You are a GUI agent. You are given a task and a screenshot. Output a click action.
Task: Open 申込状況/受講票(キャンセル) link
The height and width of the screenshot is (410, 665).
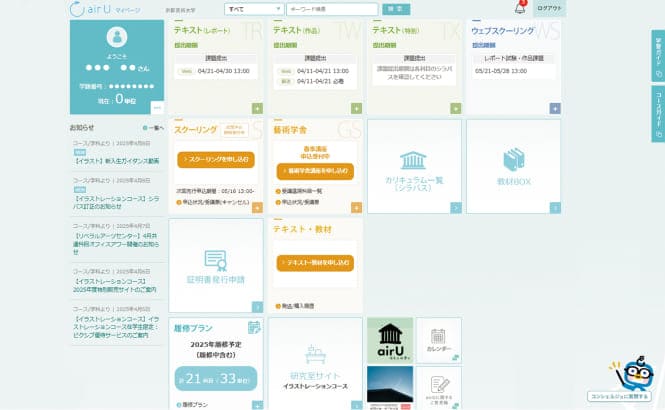pos(213,202)
